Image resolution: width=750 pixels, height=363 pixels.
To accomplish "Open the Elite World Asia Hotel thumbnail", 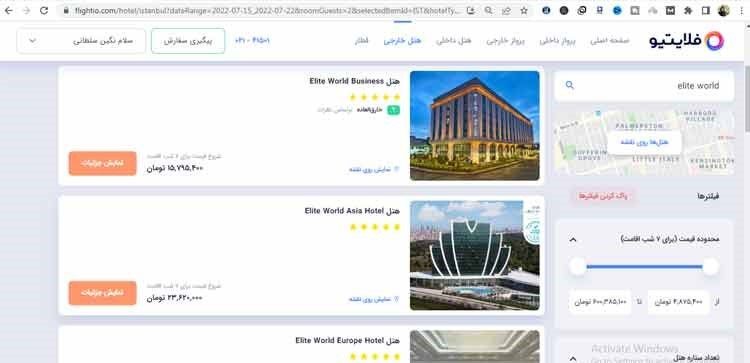I will click(x=474, y=255).
